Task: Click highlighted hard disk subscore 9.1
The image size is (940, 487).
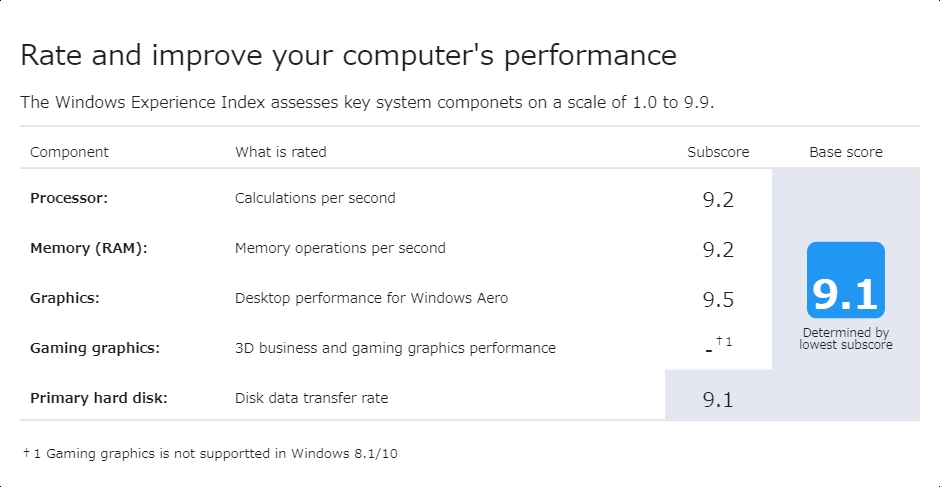Action: point(718,400)
